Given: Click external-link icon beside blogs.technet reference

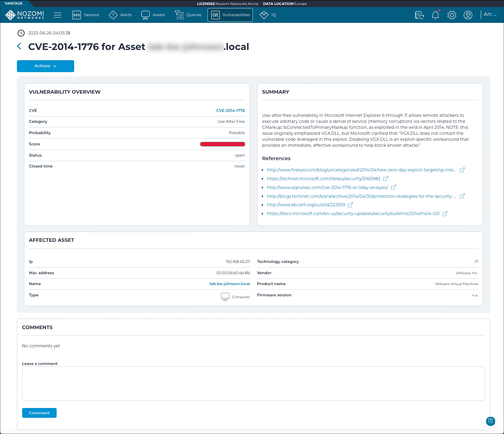Looking at the screenshot, I should pyautogui.click(x=462, y=196).
